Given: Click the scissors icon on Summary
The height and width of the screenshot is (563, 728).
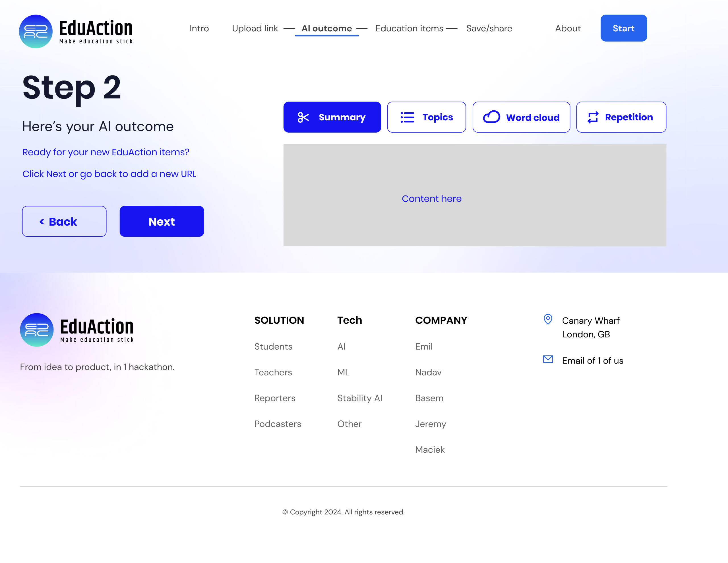Looking at the screenshot, I should pos(303,117).
